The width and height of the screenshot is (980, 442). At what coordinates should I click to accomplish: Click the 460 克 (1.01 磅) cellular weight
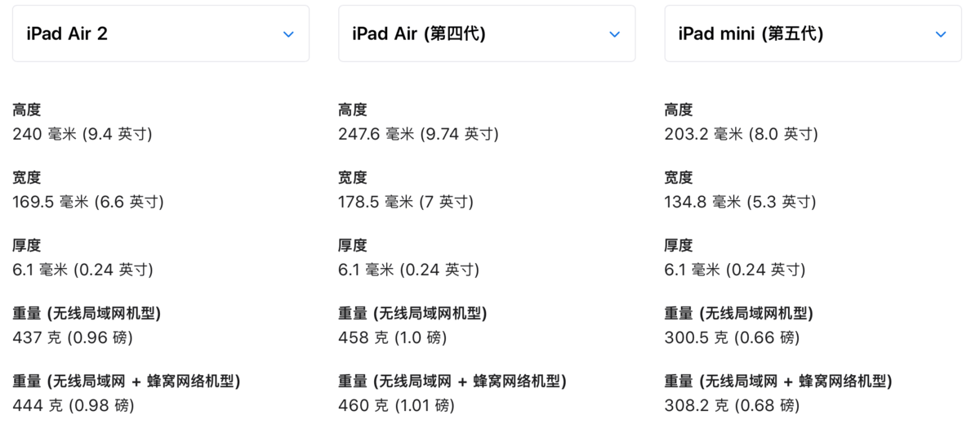click(x=396, y=405)
